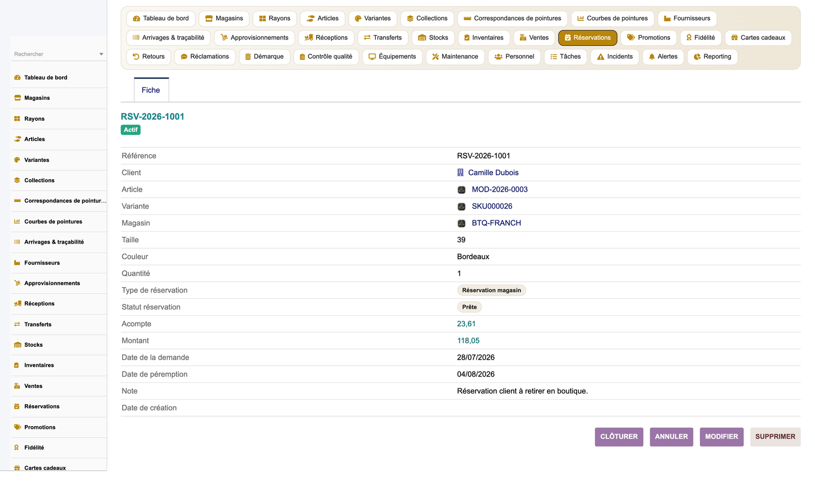Expand the Rechercher dropdown arrow
Image resolution: width=815 pixels, height=504 pixels.
(102, 54)
